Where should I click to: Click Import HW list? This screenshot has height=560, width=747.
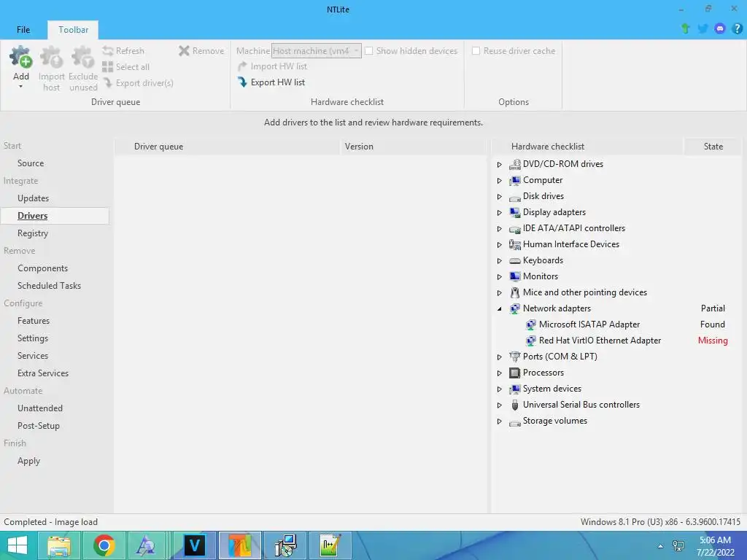pyautogui.click(x=273, y=66)
